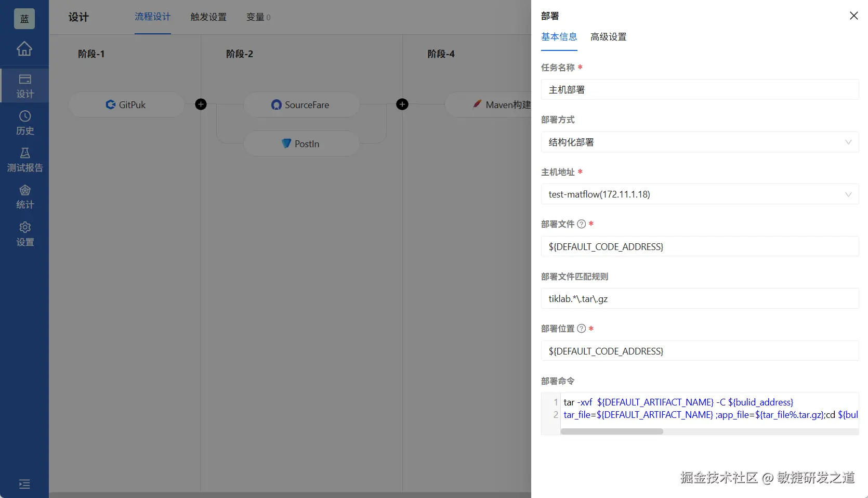The width and height of the screenshot is (868, 498).
Task: Click the blue project avatar icon
Action: 24,19
